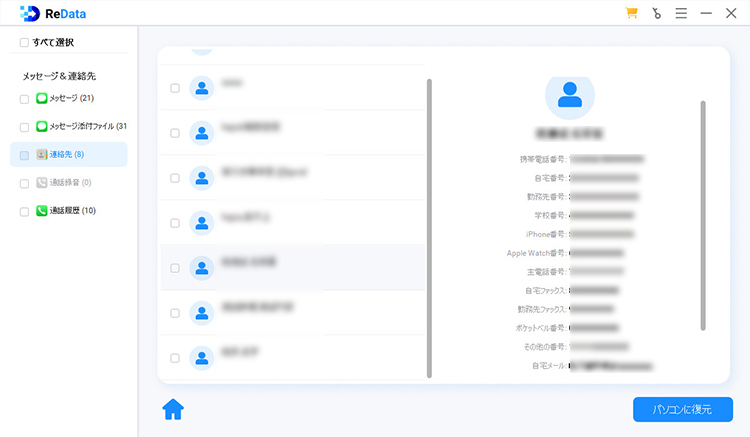The image size is (750, 437).
Task: Click the Apple Watch番号 label
Action: tap(537, 253)
